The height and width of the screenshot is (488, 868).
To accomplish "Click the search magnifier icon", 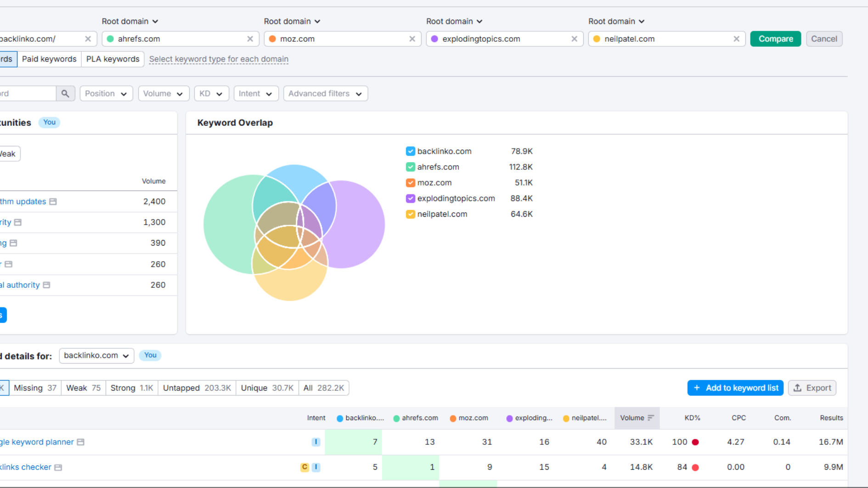I will (65, 94).
